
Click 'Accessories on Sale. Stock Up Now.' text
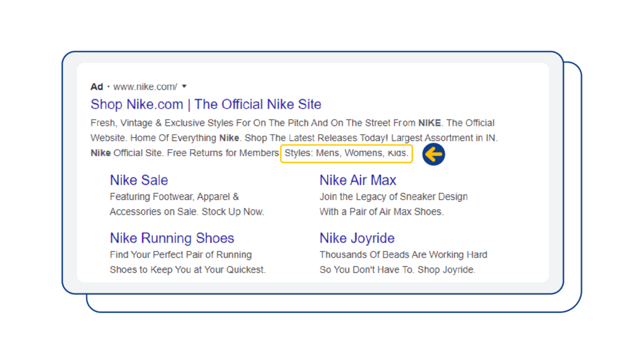tap(187, 212)
